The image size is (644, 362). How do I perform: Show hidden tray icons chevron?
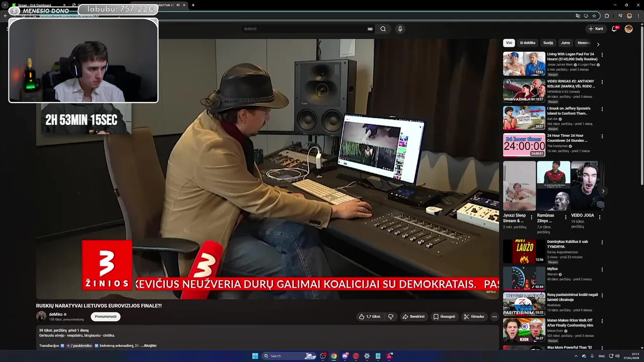[x=576, y=356]
